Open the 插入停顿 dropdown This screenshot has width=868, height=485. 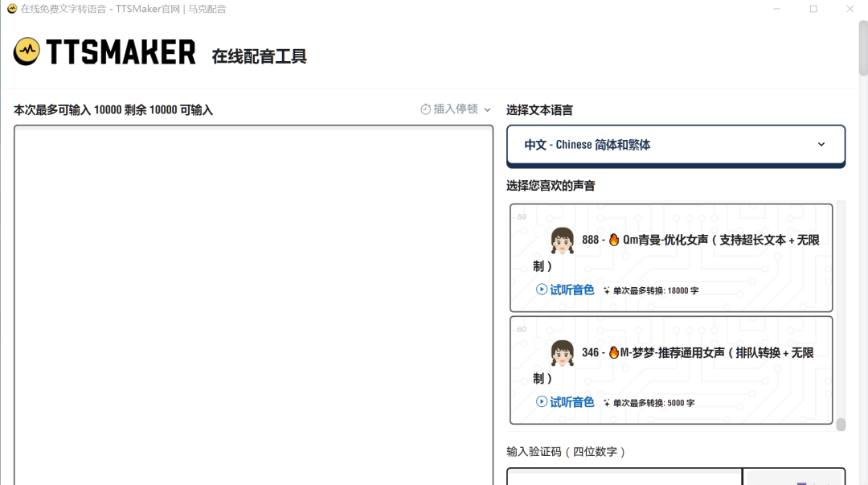(455, 110)
